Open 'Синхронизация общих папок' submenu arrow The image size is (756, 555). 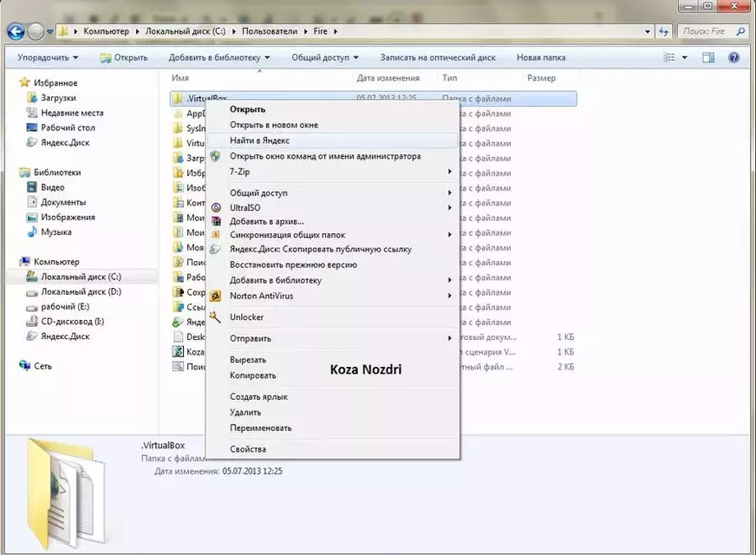point(449,235)
